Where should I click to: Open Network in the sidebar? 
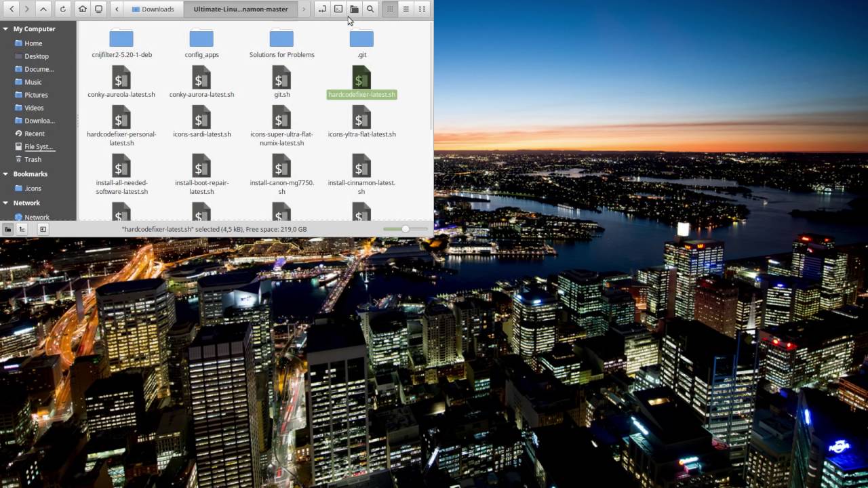click(x=37, y=217)
